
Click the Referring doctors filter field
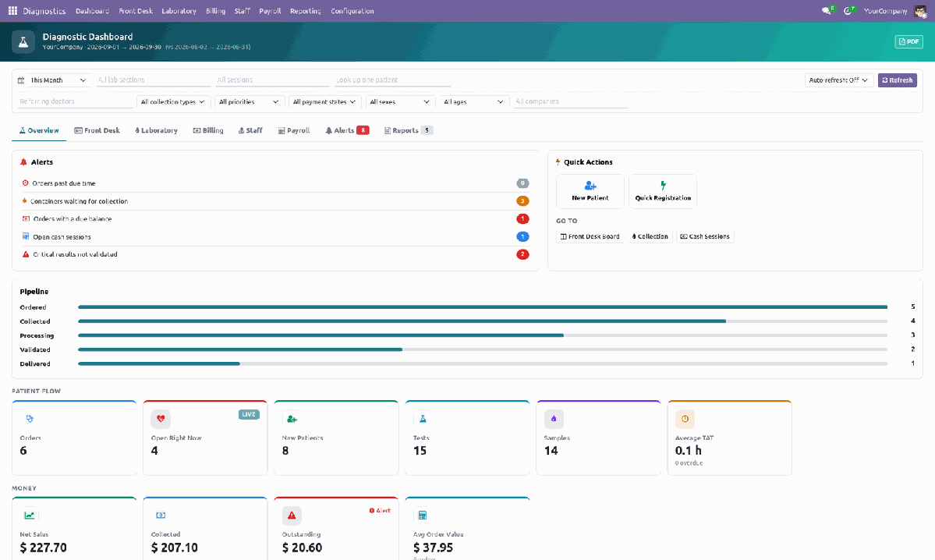click(75, 101)
